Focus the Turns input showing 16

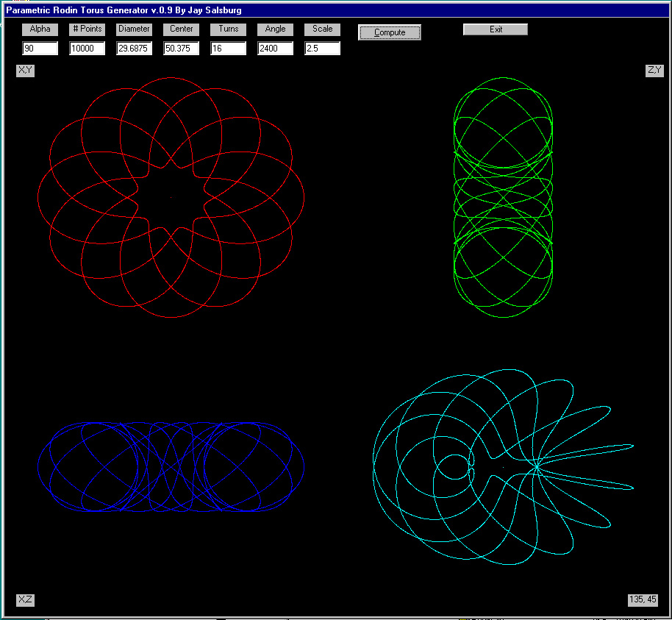point(228,49)
